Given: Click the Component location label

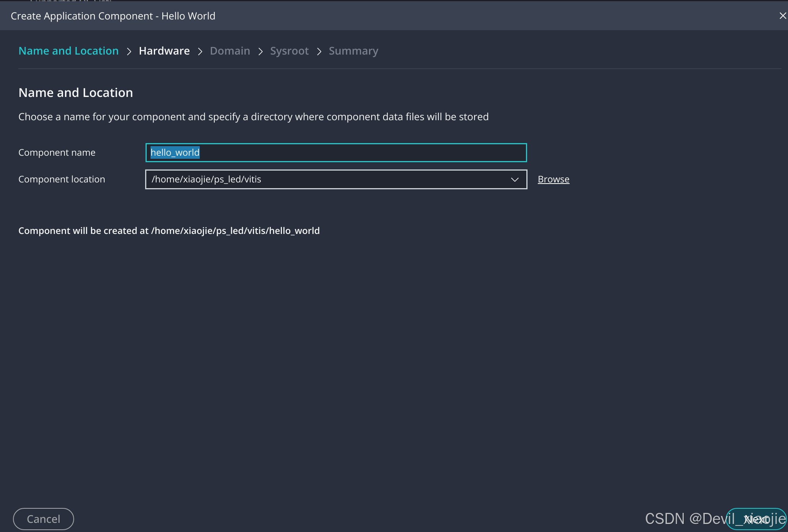Looking at the screenshot, I should point(61,179).
